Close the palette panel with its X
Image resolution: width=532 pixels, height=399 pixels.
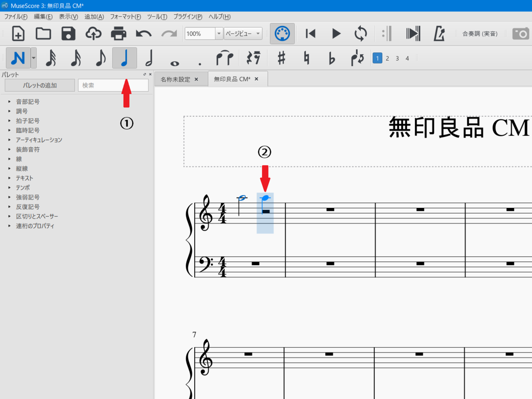click(x=150, y=74)
